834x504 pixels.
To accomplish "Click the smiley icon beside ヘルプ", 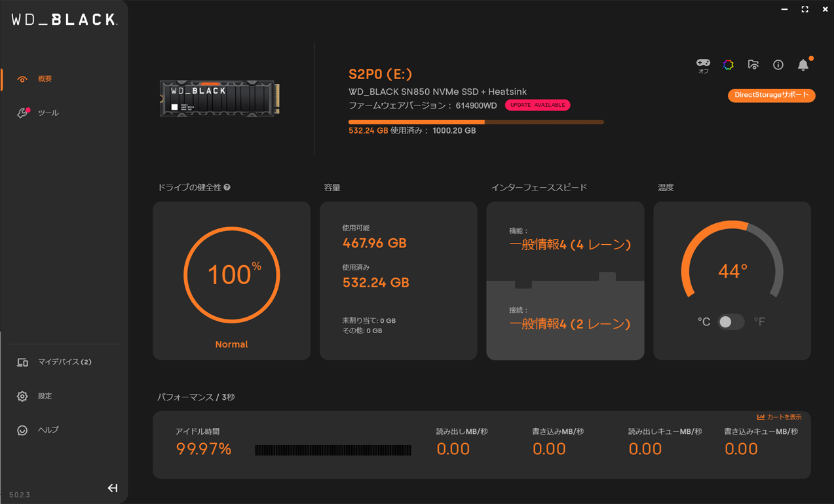I will click(x=22, y=430).
